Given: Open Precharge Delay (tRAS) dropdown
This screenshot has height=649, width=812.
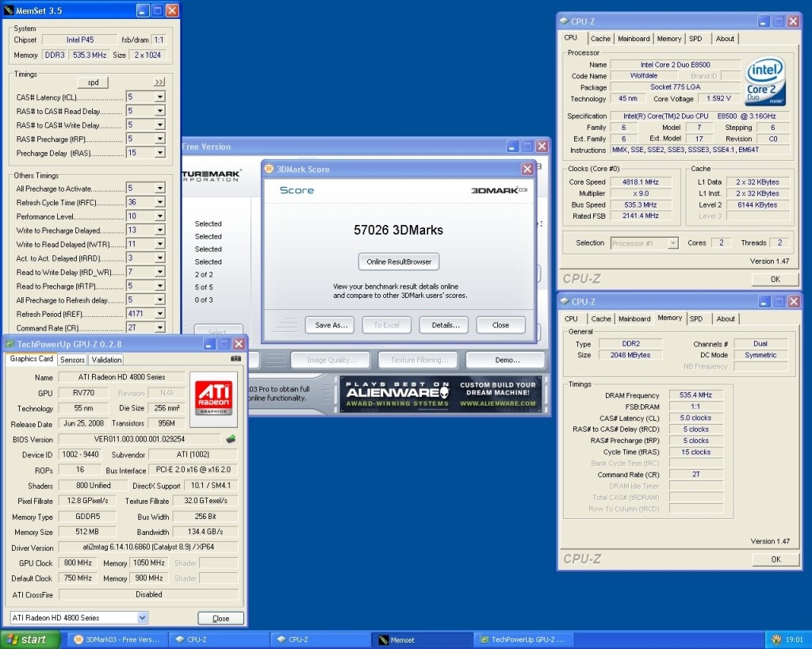Looking at the screenshot, I should click(160, 153).
